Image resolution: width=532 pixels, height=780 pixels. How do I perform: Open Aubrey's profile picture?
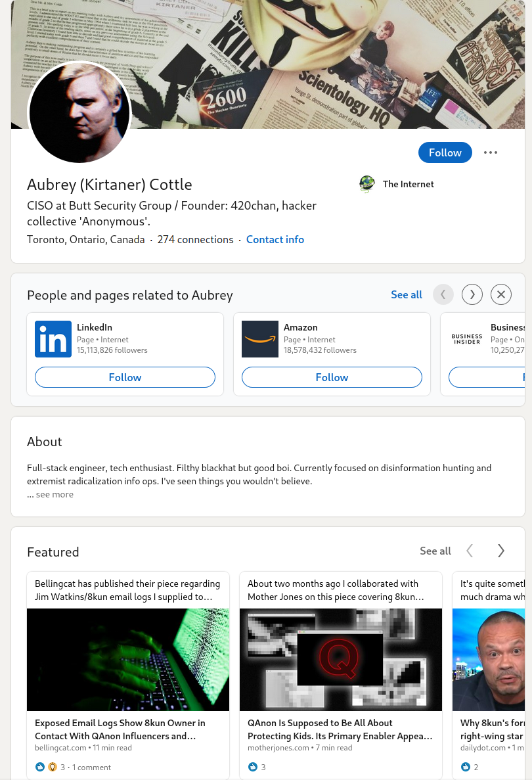(79, 112)
